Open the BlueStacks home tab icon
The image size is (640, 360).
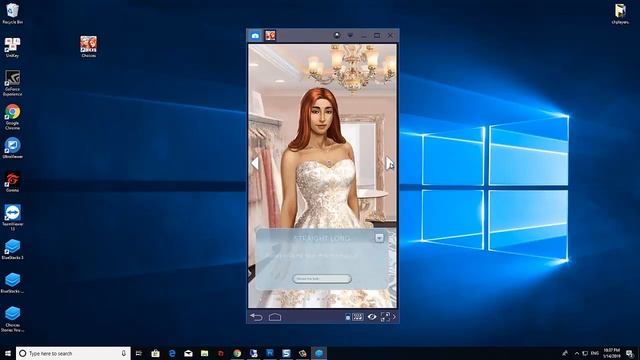(x=255, y=36)
